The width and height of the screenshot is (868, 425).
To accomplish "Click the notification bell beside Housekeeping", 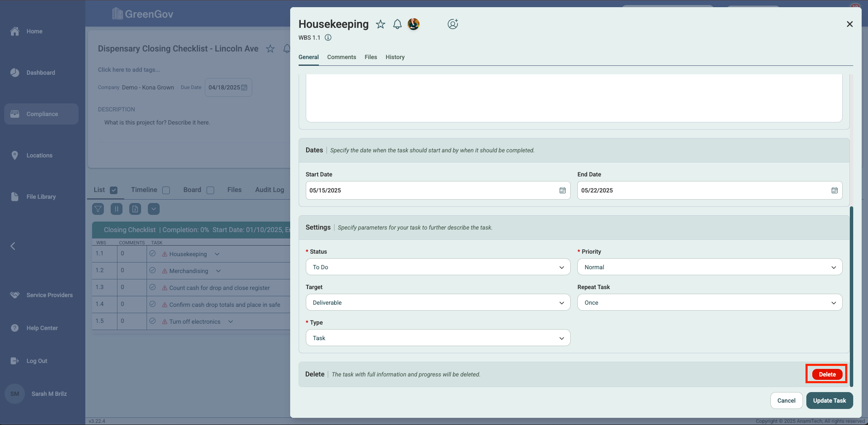I will pyautogui.click(x=397, y=24).
